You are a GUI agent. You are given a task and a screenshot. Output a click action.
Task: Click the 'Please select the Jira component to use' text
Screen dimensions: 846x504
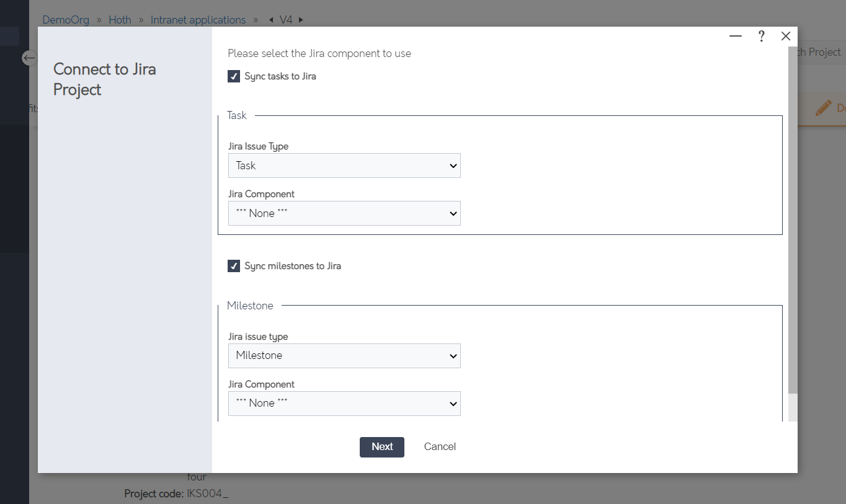pos(319,53)
